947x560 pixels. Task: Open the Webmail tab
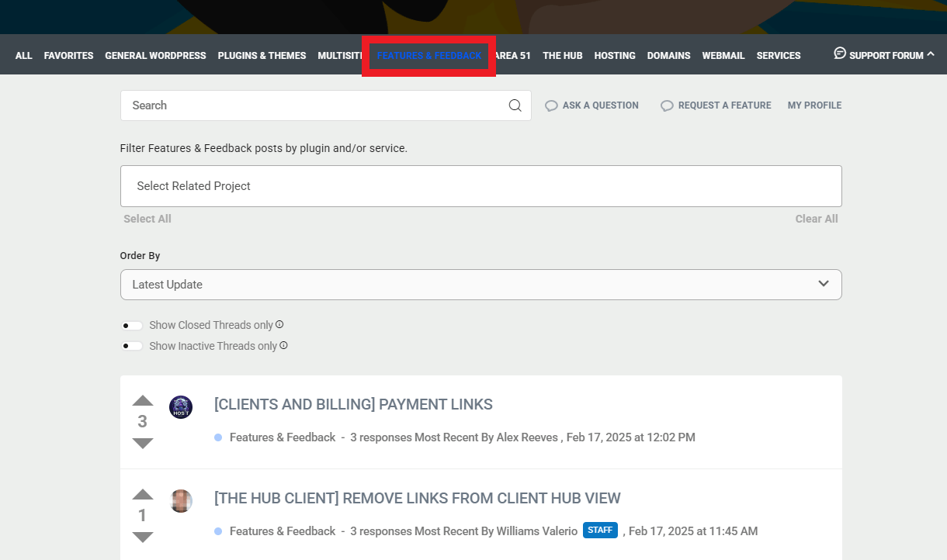point(723,56)
